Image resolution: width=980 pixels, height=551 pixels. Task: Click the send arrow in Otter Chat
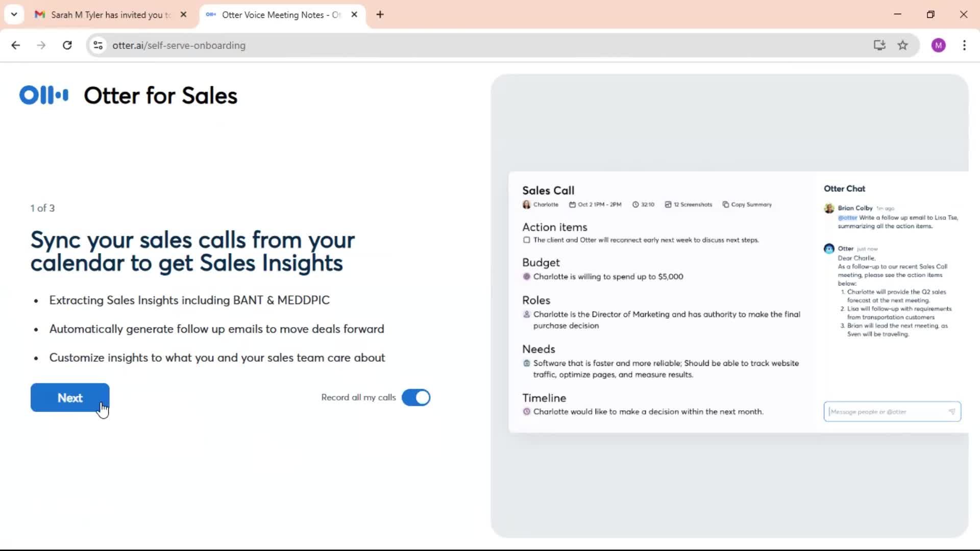coord(952,412)
